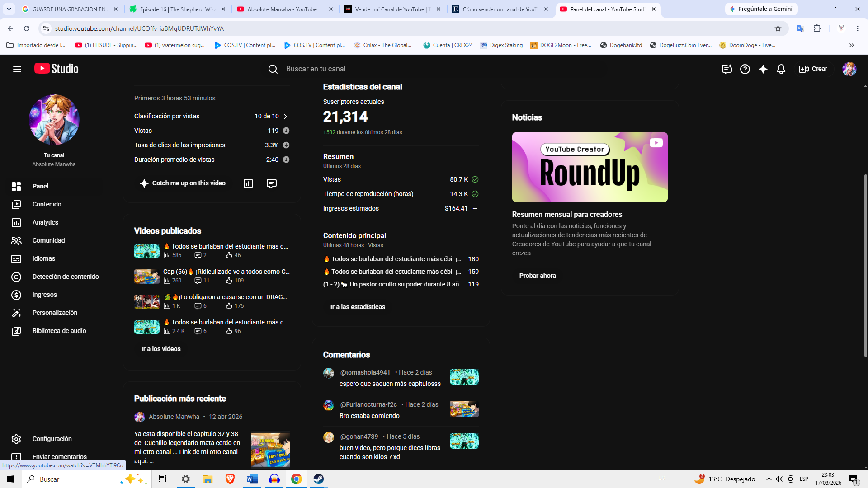Open the notifications bell
This screenshot has height=488, width=868.
pos(781,69)
